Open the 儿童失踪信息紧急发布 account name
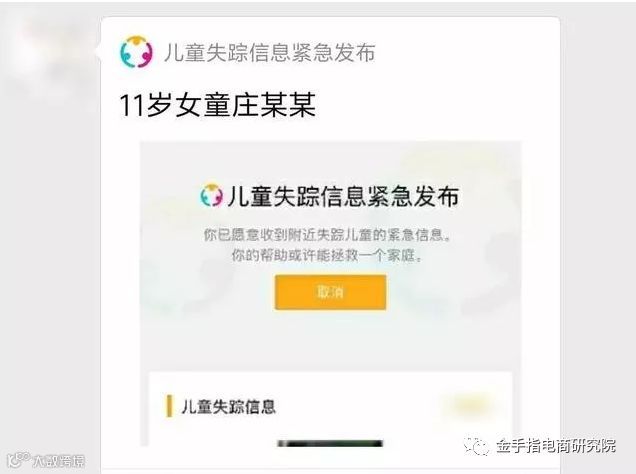The height and width of the screenshot is (474, 636). tap(270, 53)
